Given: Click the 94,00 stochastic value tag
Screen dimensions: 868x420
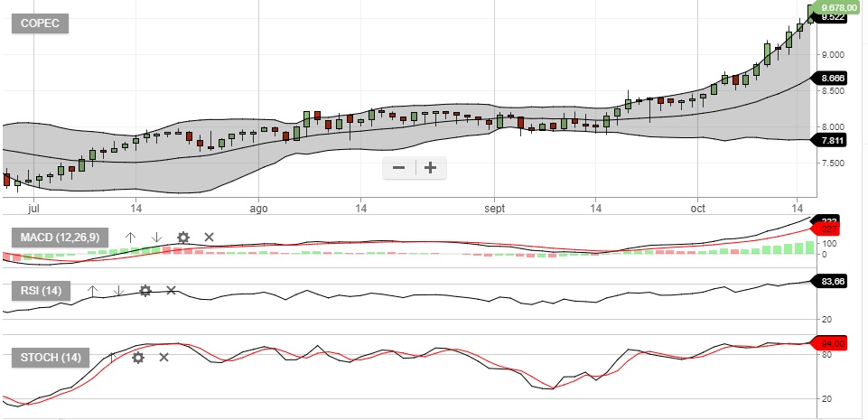Looking at the screenshot, I should 828,343.
